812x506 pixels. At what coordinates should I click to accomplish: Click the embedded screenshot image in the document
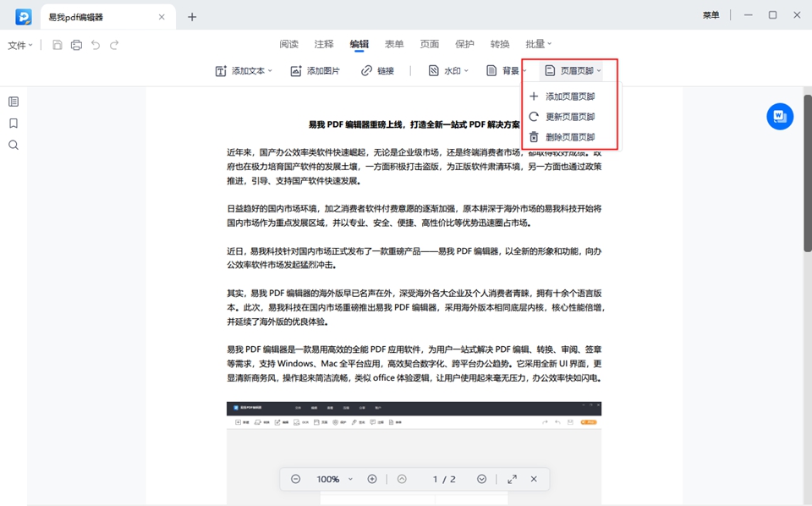point(414,454)
